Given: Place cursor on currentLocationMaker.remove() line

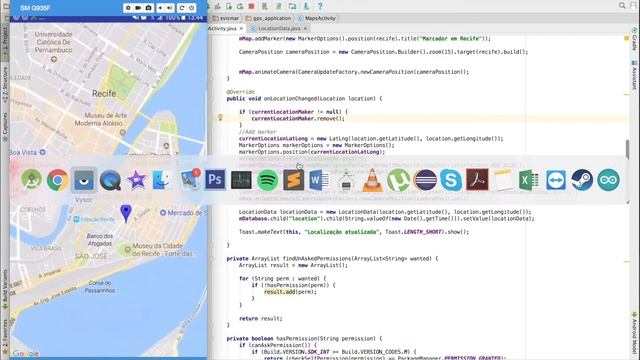Looking at the screenshot, I should point(298,118).
